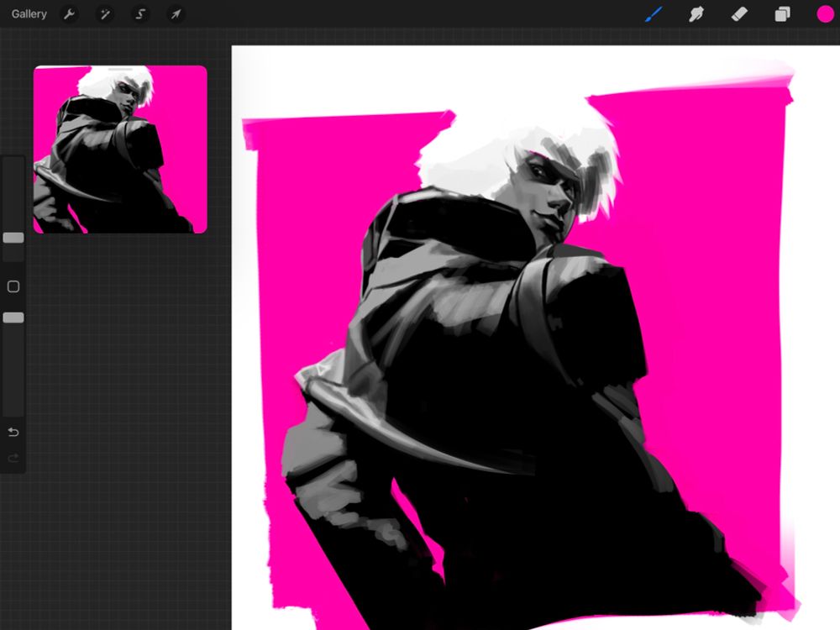Tap the square modify button in sidebar
The height and width of the screenshot is (630, 840).
click(x=13, y=286)
